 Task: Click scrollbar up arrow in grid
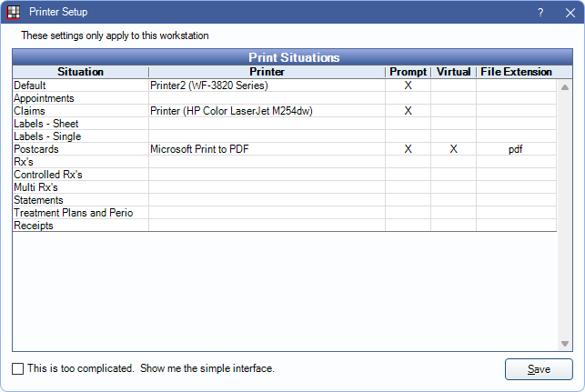(564, 87)
